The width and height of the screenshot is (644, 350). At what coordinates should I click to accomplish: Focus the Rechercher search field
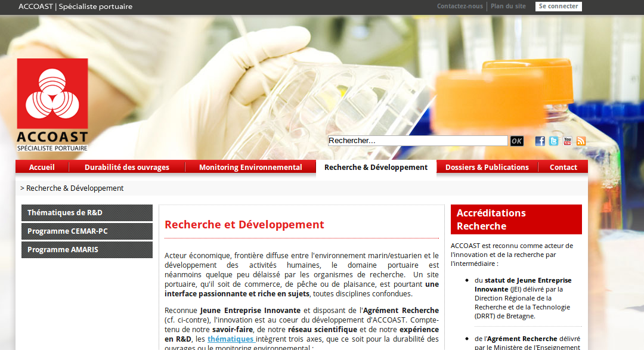click(x=417, y=141)
